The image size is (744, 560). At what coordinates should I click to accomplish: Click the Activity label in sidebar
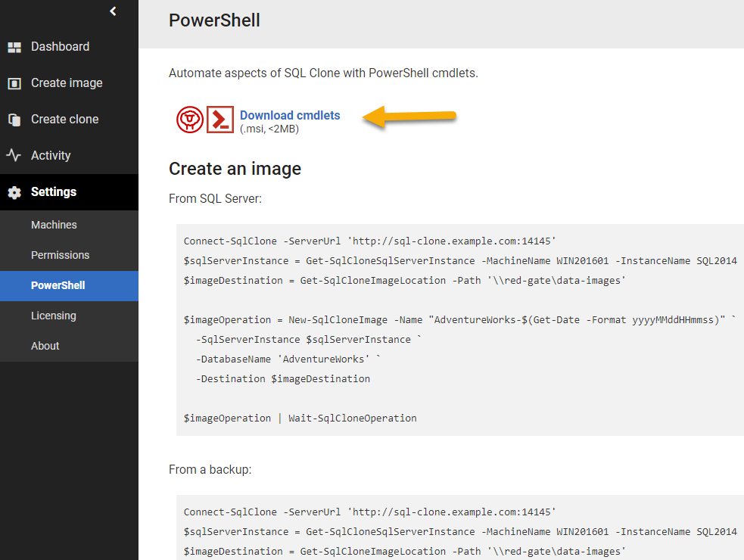point(51,155)
